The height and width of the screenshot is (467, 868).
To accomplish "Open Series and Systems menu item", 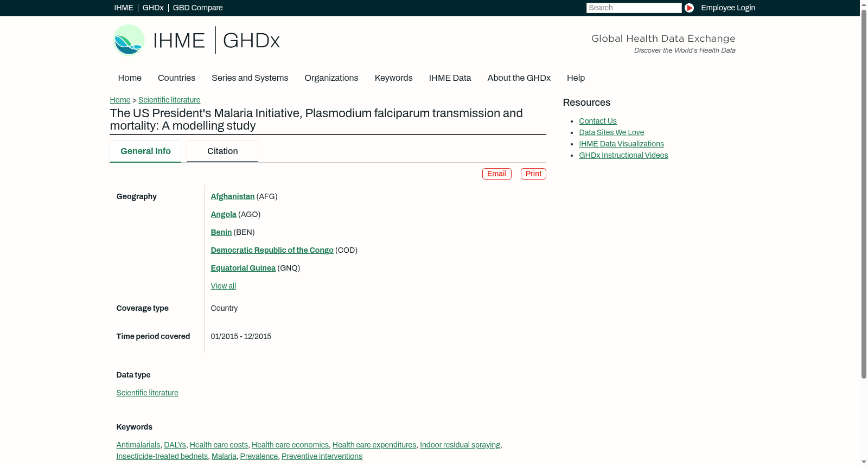I will pos(250,78).
